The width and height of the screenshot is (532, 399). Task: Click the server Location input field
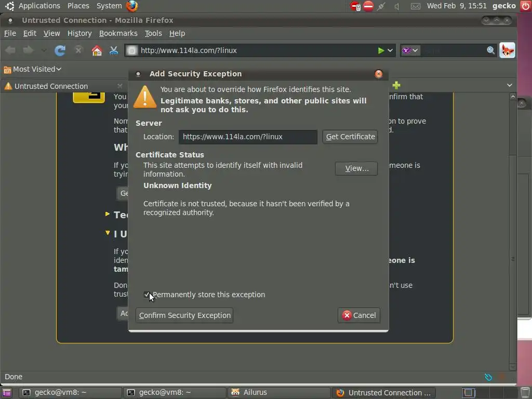pyautogui.click(x=248, y=137)
